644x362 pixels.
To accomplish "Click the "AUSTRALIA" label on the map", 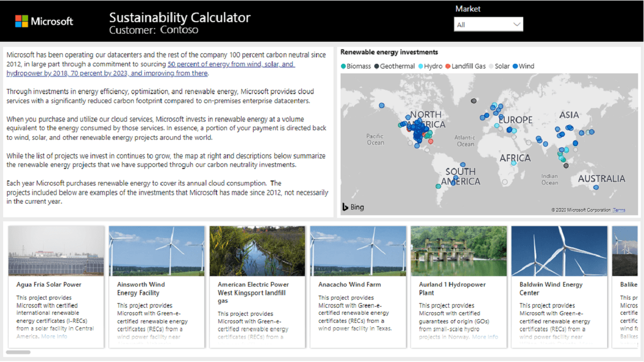I will point(602,179).
